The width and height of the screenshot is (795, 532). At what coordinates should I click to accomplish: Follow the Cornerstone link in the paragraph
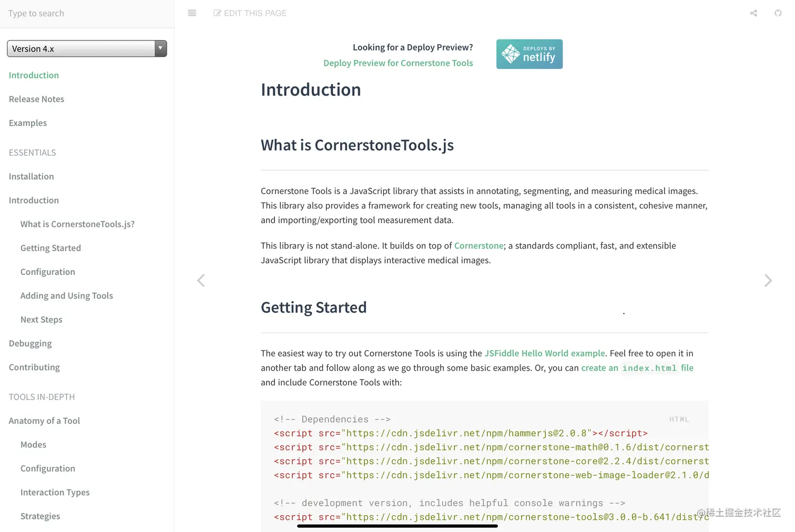coord(479,245)
